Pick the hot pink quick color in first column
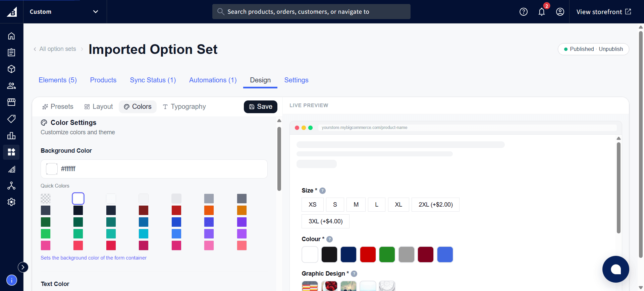The height and width of the screenshot is (291, 644). [x=46, y=245]
